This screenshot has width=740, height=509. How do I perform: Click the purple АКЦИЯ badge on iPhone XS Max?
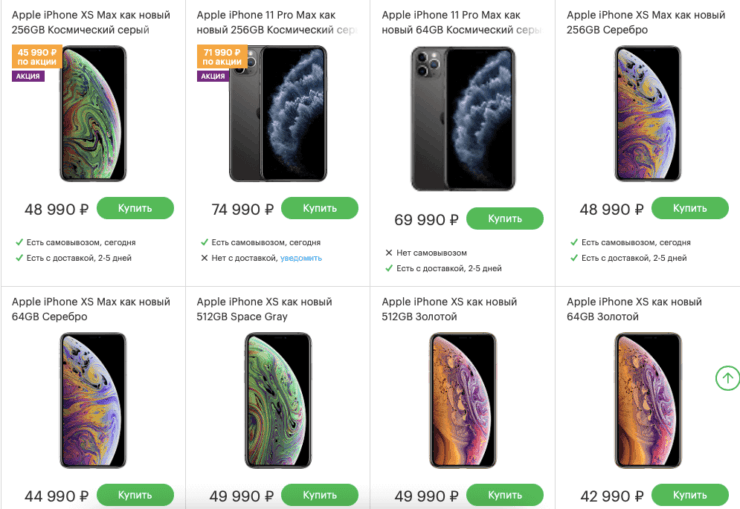coord(28,76)
